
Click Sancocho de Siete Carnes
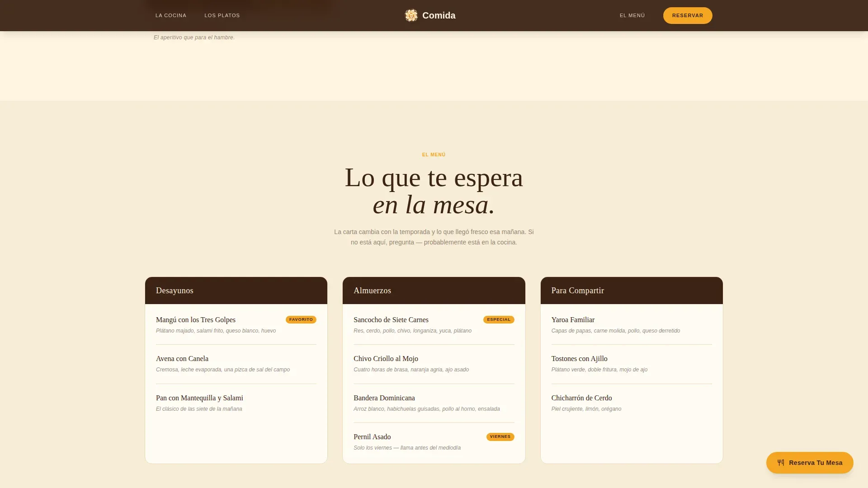coord(391,320)
